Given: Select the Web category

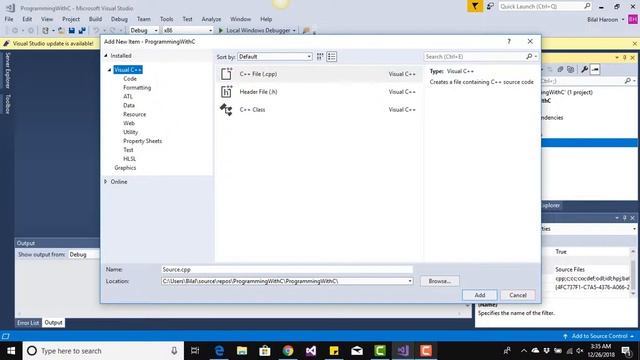Looking at the screenshot, I should (x=129, y=123).
